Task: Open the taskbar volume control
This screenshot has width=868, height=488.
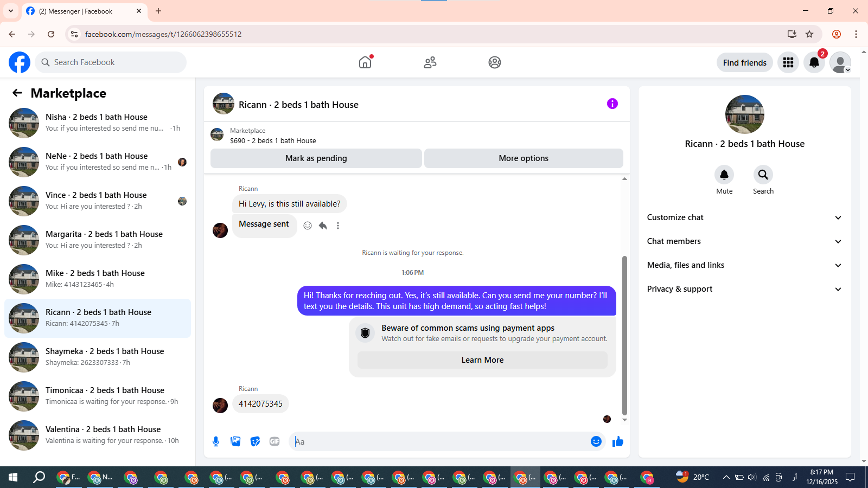Action: click(x=752, y=477)
